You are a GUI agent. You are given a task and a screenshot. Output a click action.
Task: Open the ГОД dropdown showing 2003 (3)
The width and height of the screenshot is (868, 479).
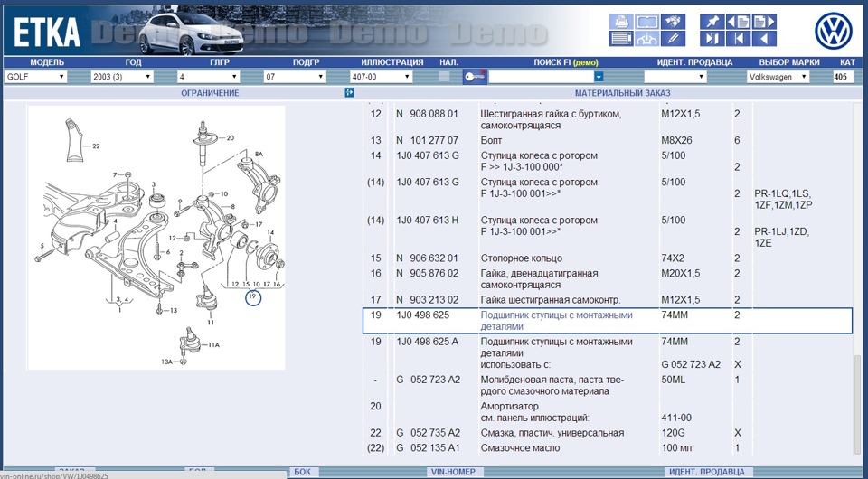tap(122, 77)
